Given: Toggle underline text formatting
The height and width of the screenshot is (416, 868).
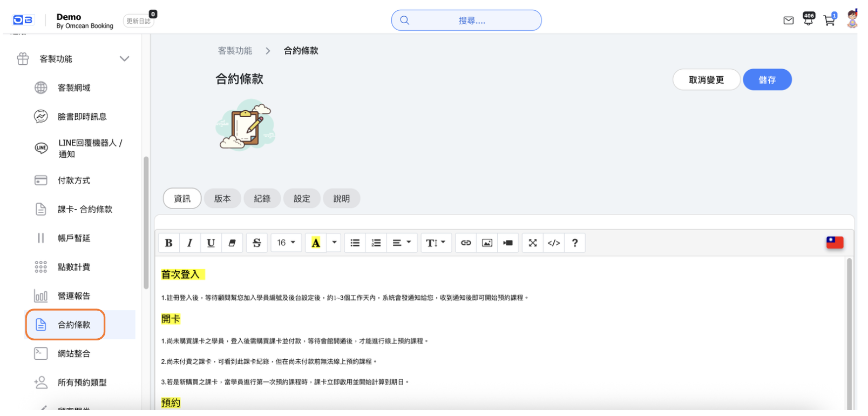Looking at the screenshot, I should tap(211, 243).
